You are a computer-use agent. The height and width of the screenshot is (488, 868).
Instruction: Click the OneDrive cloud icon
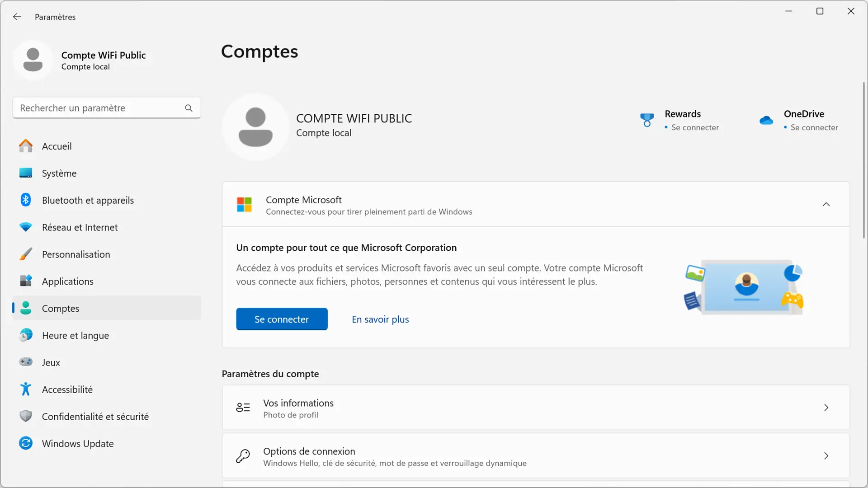click(x=766, y=120)
